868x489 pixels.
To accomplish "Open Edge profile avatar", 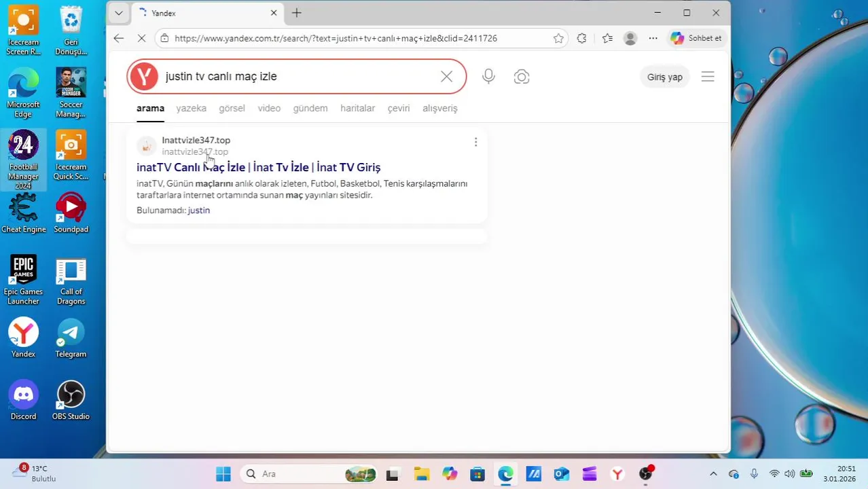I will click(x=630, y=38).
